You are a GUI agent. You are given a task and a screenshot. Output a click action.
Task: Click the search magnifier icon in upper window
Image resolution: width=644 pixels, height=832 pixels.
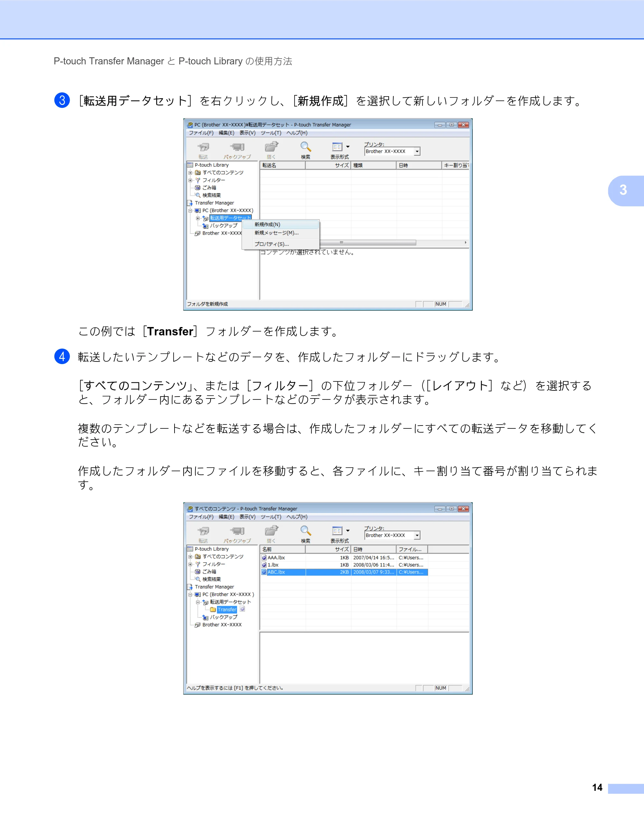(306, 147)
